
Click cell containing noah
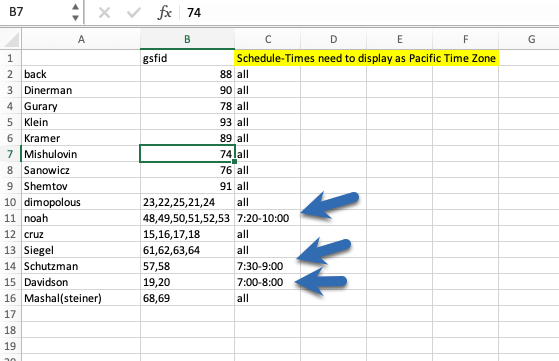81,218
